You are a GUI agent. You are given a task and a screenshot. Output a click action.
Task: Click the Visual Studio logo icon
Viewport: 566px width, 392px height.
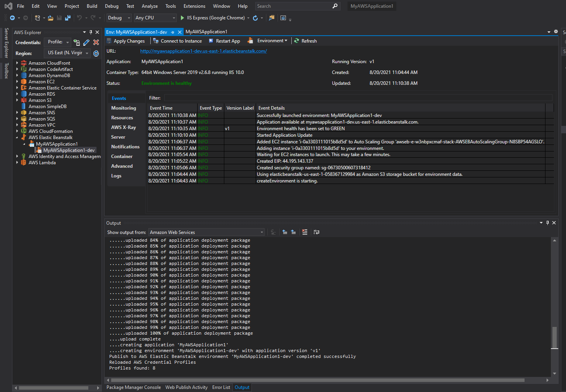pos(8,6)
